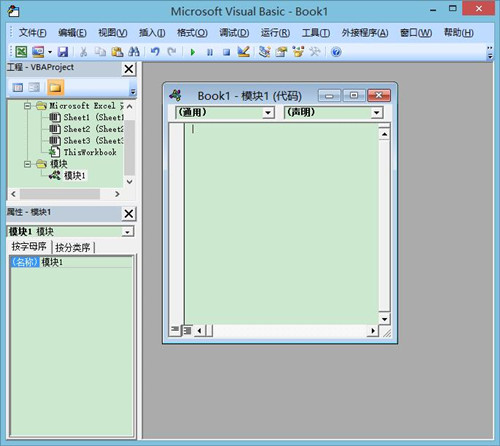Image resolution: width=500 pixels, height=446 pixels.
Task: Open the 视图(V) menu
Action: [x=113, y=33]
